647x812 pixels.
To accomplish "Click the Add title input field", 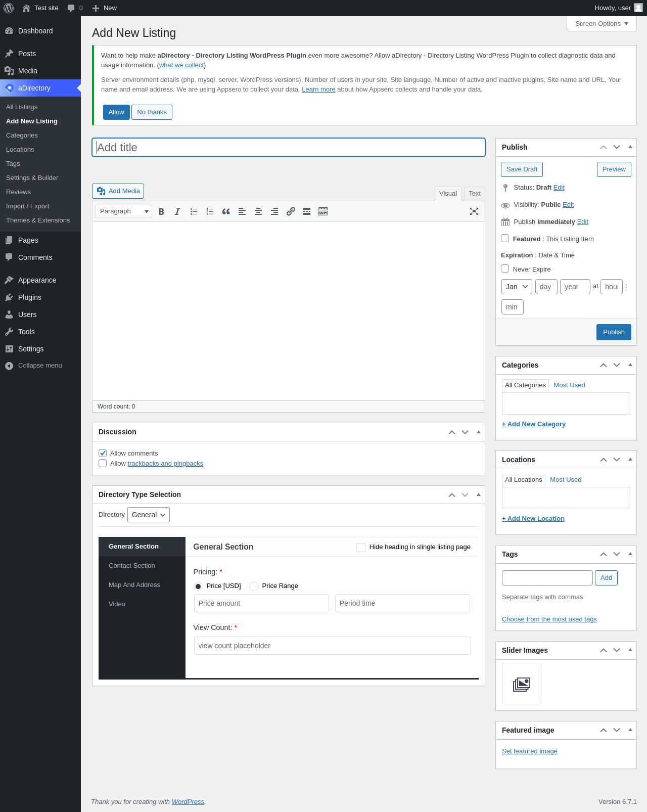I will pyautogui.click(x=289, y=148).
